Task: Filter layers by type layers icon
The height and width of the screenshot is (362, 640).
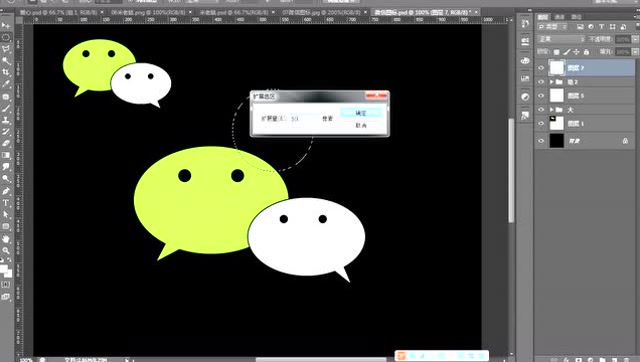Action: click(x=601, y=27)
